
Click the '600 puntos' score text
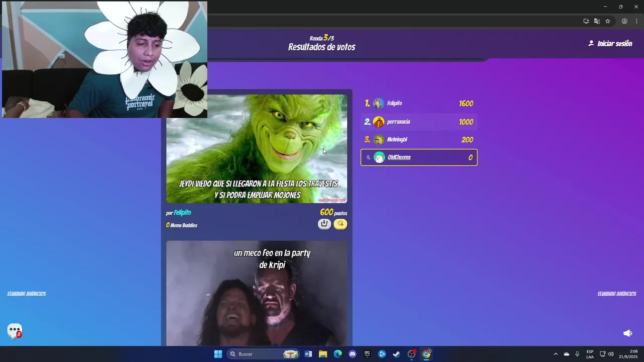click(333, 213)
